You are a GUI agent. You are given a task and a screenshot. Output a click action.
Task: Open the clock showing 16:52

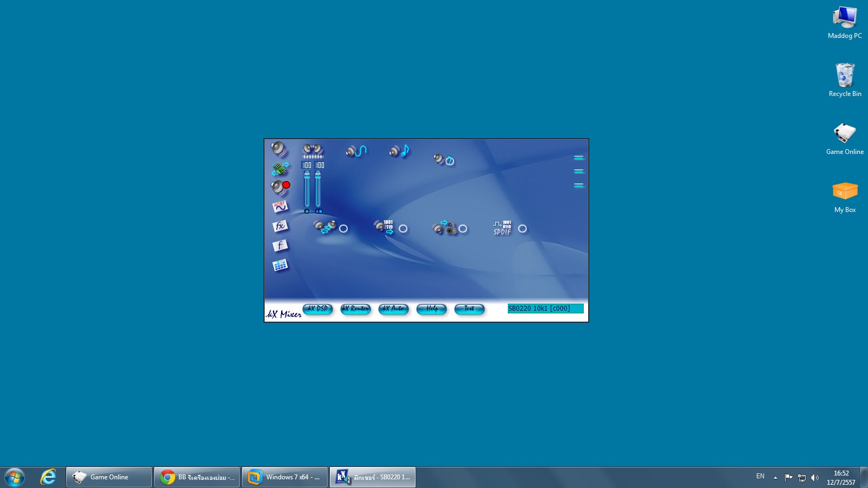pos(841,478)
